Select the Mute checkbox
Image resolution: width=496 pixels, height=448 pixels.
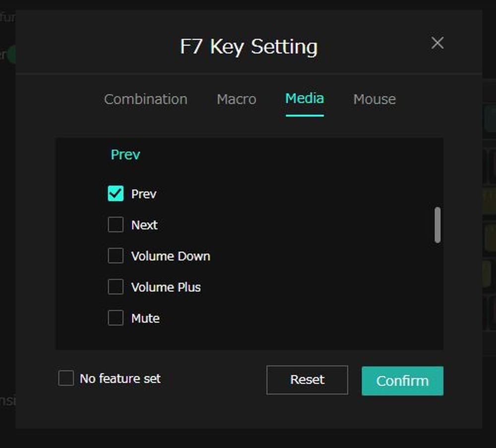pos(116,318)
